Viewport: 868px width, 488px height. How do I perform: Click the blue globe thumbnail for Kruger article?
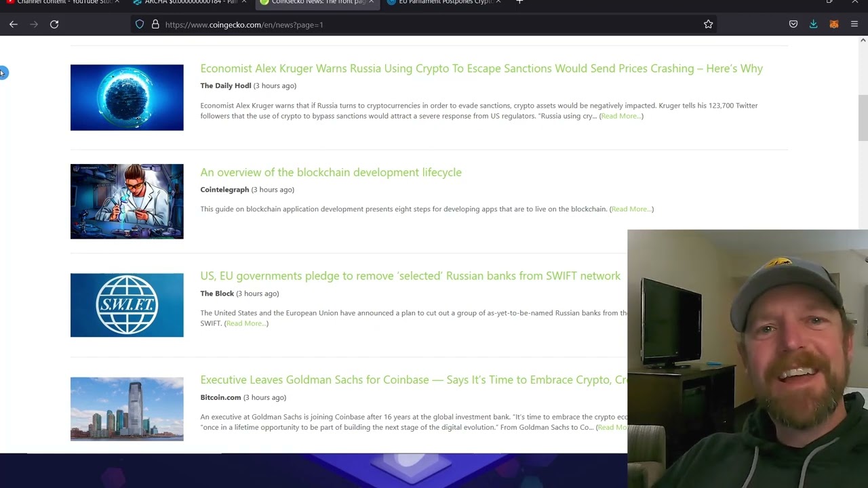tap(127, 98)
